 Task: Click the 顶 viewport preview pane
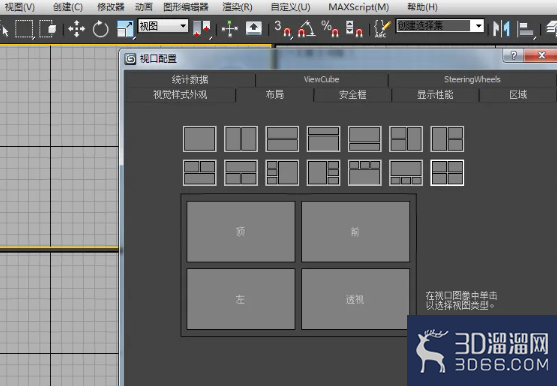[x=241, y=232]
